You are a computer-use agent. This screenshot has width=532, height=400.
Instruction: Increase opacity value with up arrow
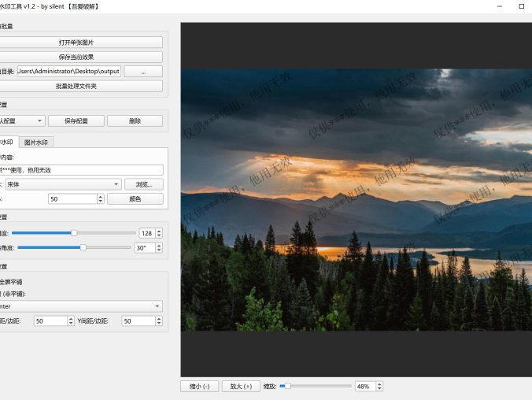tap(159, 231)
